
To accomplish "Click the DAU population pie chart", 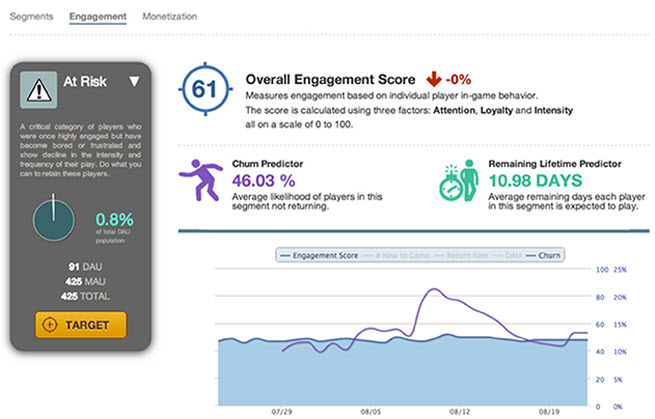I will tap(53, 220).
